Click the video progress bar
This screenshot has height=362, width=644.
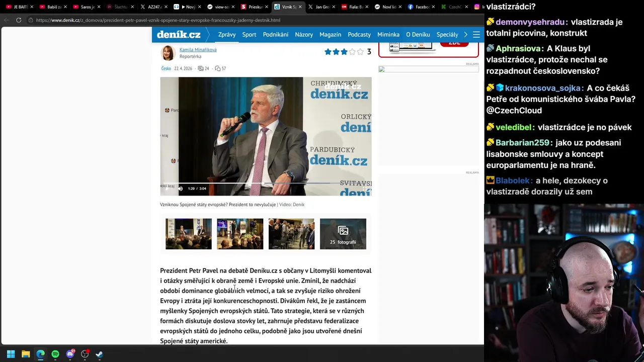click(266, 184)
